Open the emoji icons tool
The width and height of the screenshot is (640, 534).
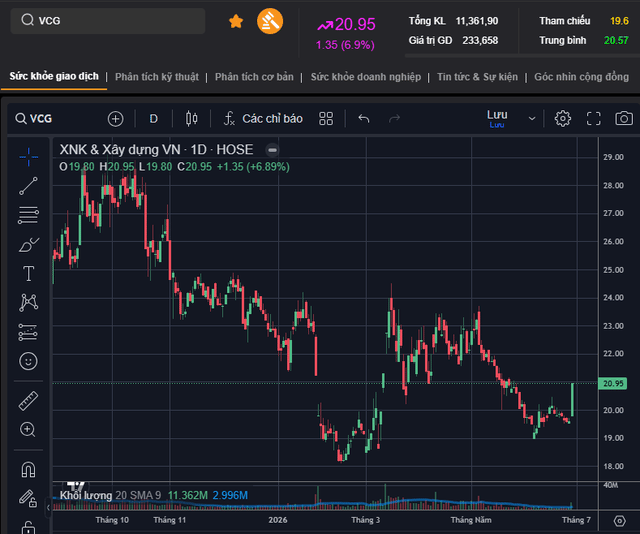click(x=29, y=361)
